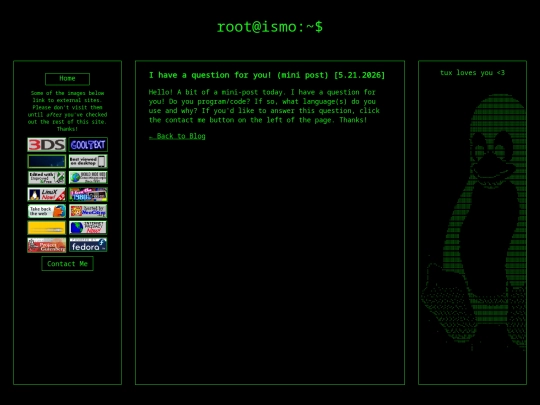The width and height of the screenshot is (540, 405).
Task: Open the CoolText badge link
Action: 88,145
